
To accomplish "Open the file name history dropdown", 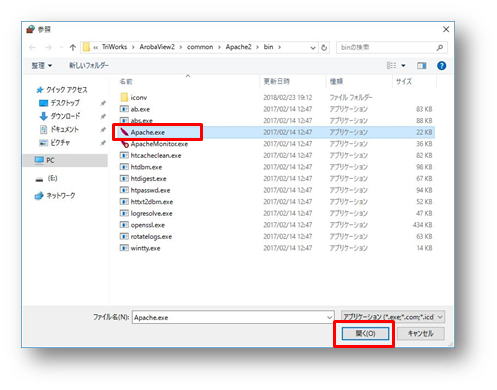I will click(x=330, y=317).
